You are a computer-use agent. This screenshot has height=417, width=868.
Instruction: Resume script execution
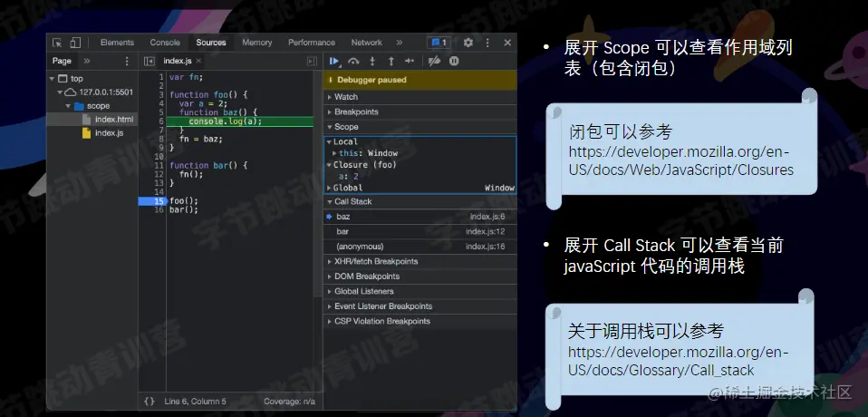(334, 61)
